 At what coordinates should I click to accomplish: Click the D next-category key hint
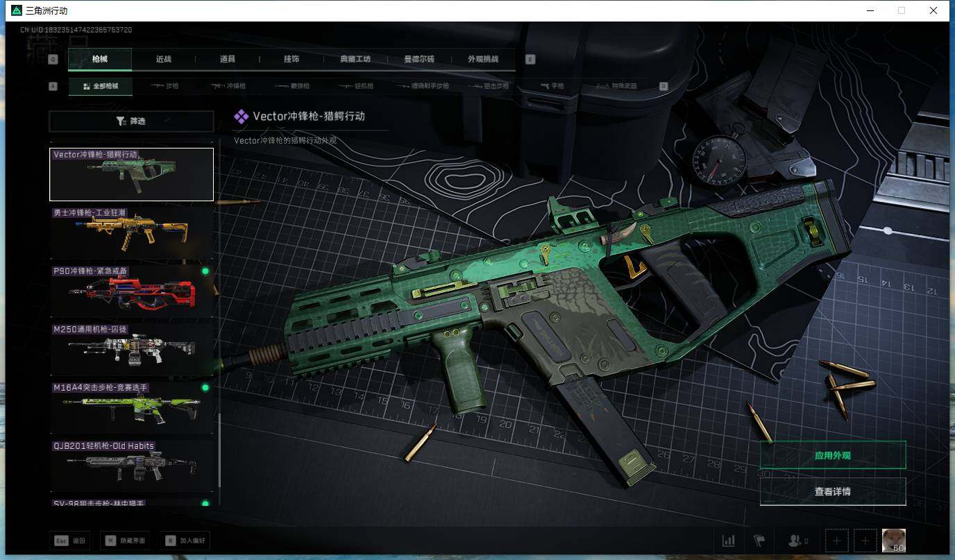click(664, 87)
